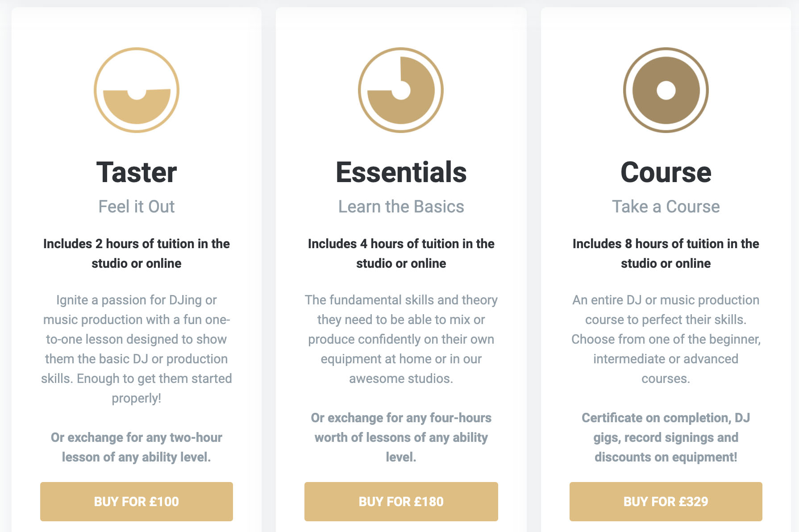This screenshot has height=532, width=799.
Task: Select the Taster heading
Action: point(137,172)
